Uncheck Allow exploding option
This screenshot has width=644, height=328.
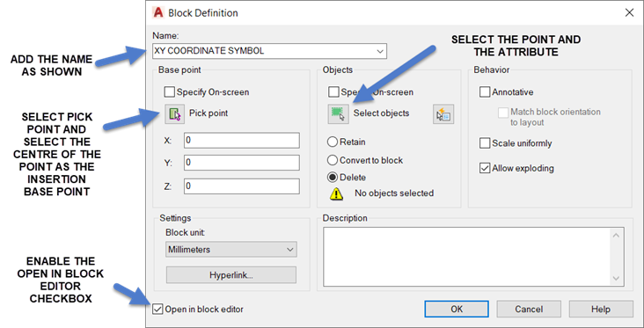pyautogui.click(x=485, y=168)
